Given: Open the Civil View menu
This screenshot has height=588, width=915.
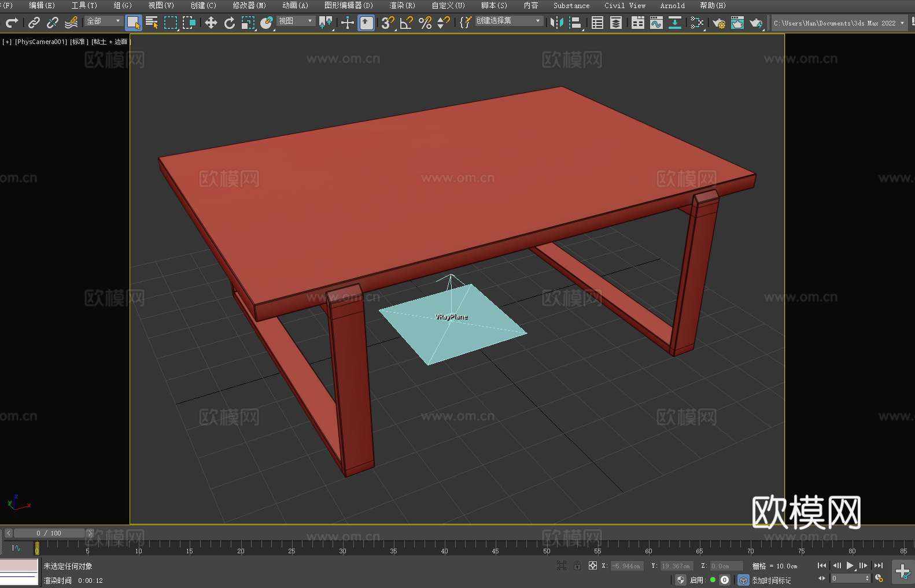Looking at the screenshot, I should (x=625, y=5).
